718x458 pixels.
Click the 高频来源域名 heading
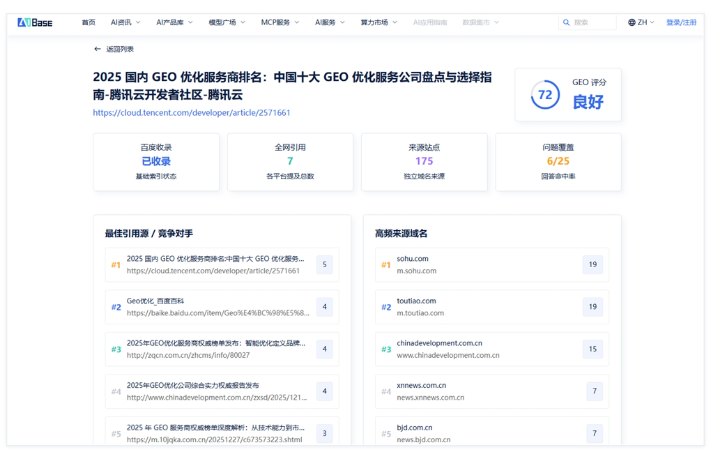pyautogui.click(x=401, y=234)
